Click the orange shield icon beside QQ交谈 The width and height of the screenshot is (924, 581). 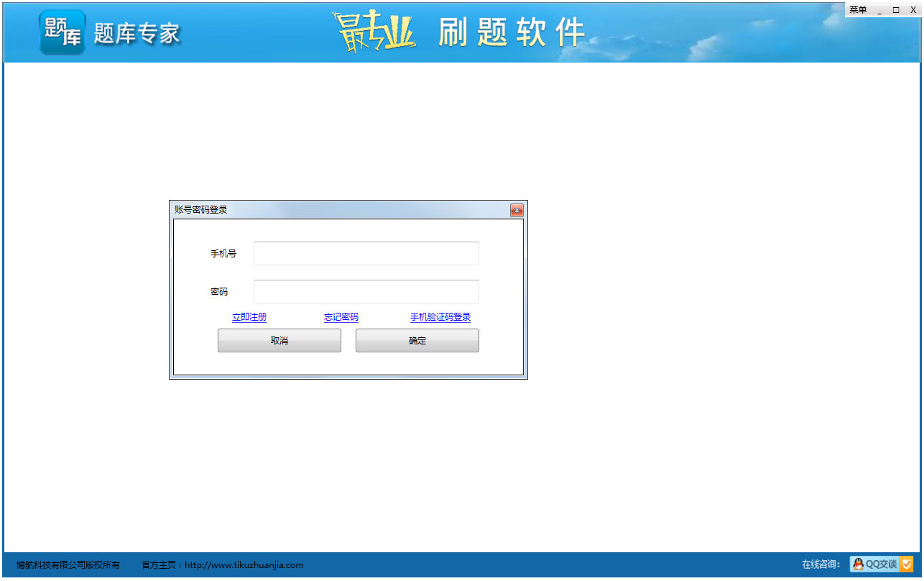[907, 564]
